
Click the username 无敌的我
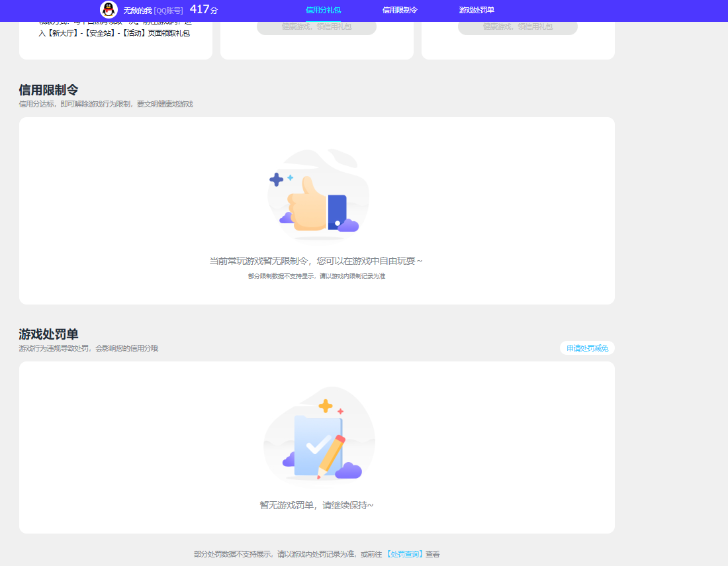coord(134,11)
